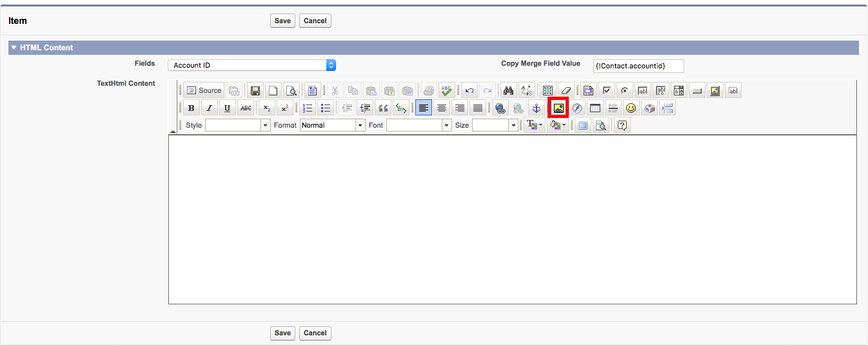Click the Insert Table icon

pyautogui.click(x=595, y=108)
